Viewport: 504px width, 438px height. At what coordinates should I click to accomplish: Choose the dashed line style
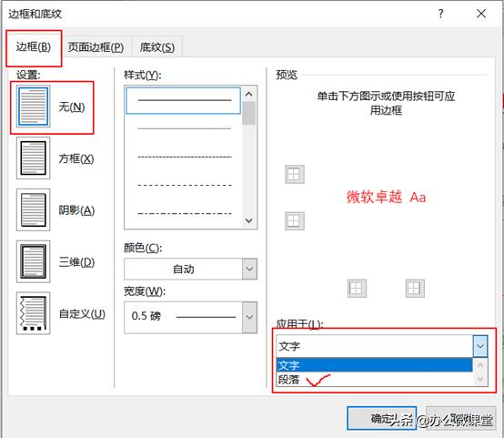click(185, 186)
